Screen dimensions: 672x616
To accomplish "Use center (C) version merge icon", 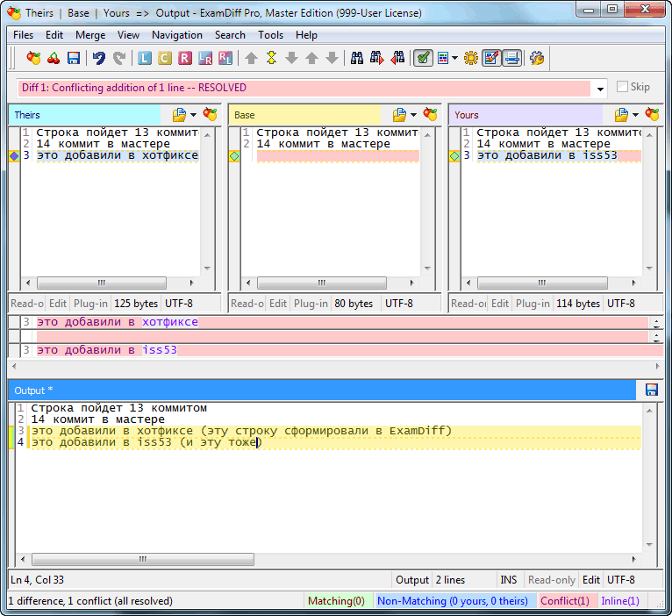I will pyautogui.click(x=165, y=58).
